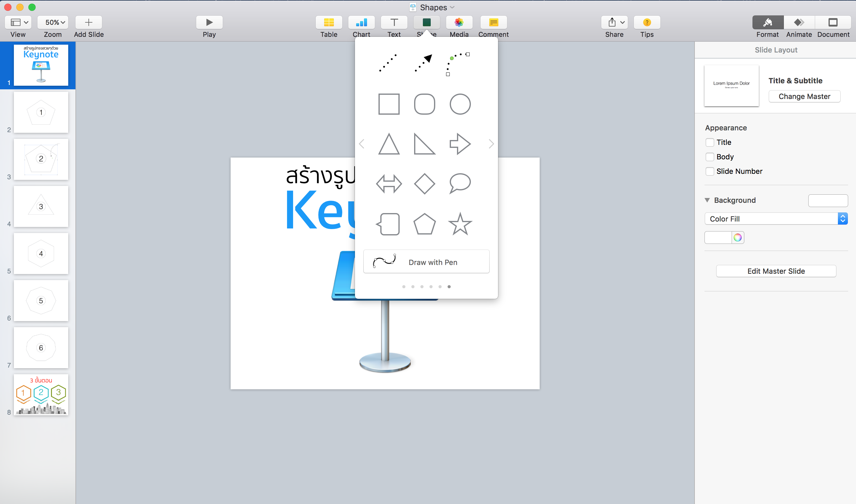Click the Change Master button

click(804, 96)
